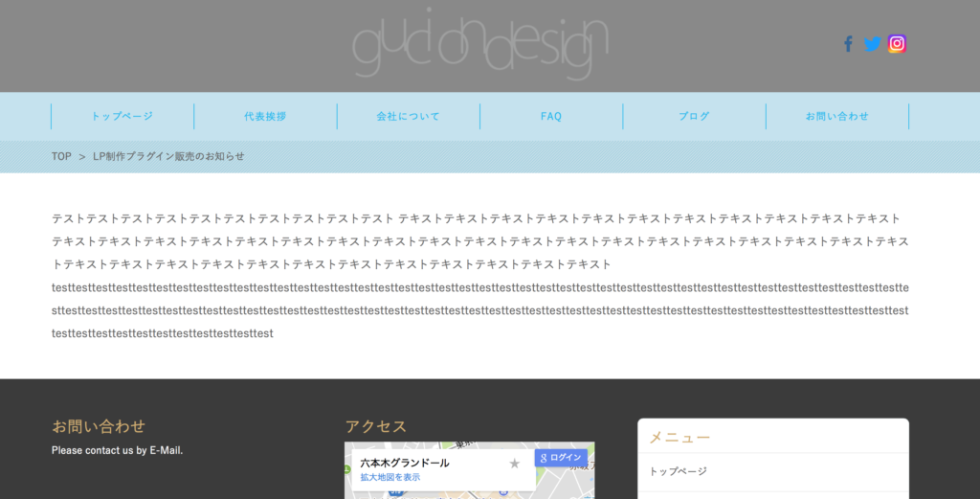Viewport: 980px width, 499px height.
Task: Open the Twitter bird icon
Action: (872, 44)
